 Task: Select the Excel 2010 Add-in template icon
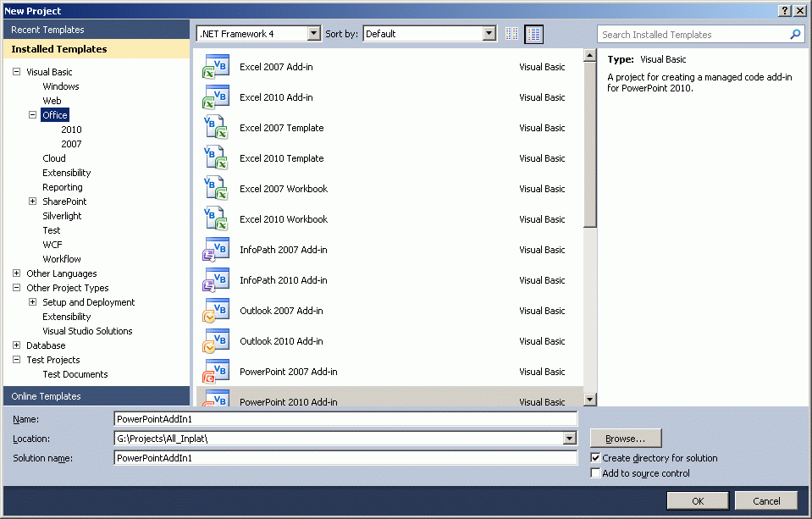point(216,97)
